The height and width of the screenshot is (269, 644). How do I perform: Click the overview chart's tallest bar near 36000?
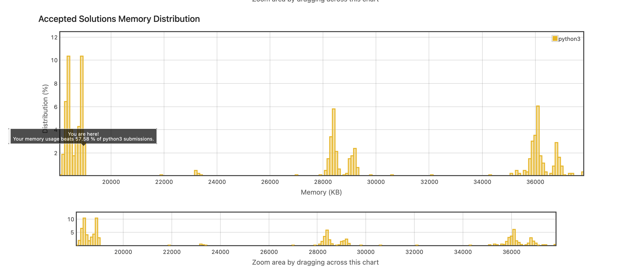coord(514,237)
